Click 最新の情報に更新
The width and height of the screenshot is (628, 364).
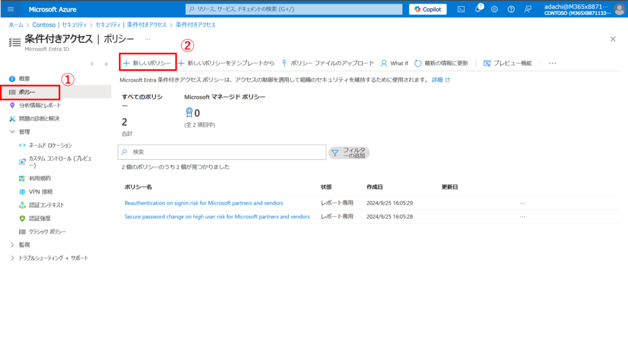[442, 63]
